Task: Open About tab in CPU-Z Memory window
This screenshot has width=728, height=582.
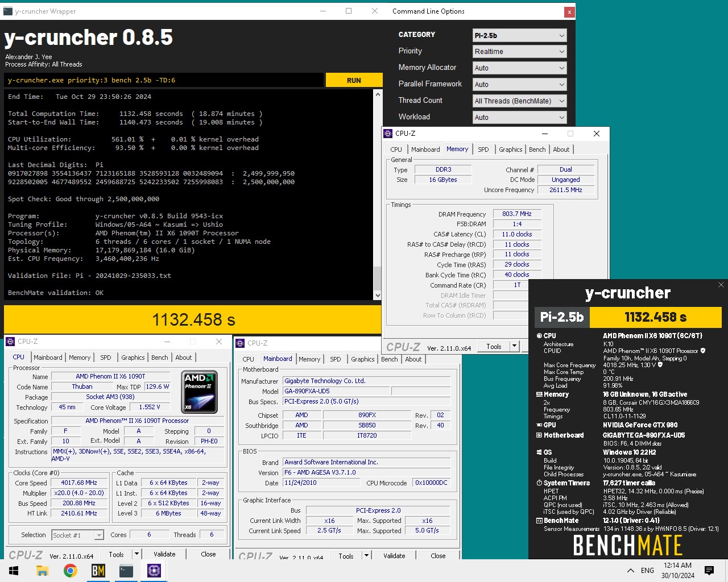Action: (561, 149)
